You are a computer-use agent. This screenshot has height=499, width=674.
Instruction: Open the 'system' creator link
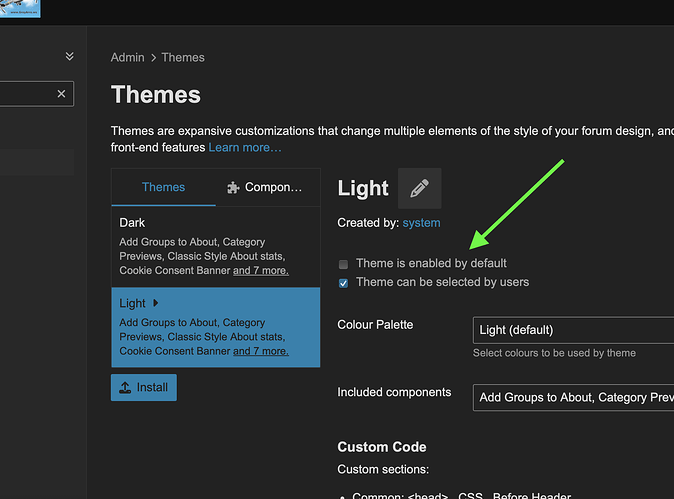[421, 223]
